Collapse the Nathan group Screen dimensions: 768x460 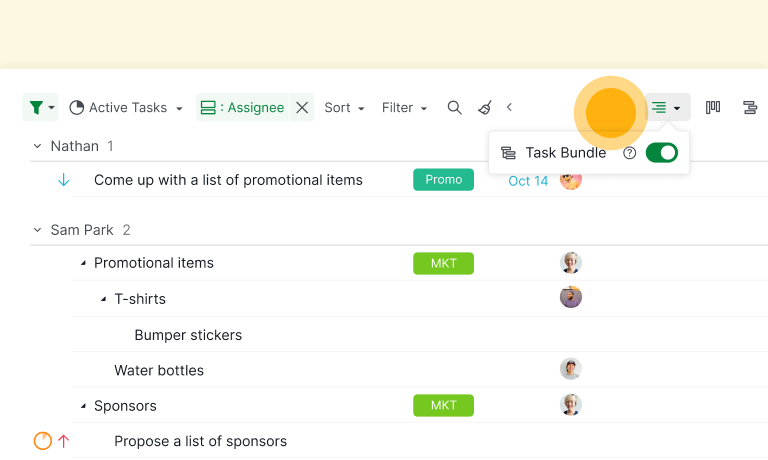[37, 146]
